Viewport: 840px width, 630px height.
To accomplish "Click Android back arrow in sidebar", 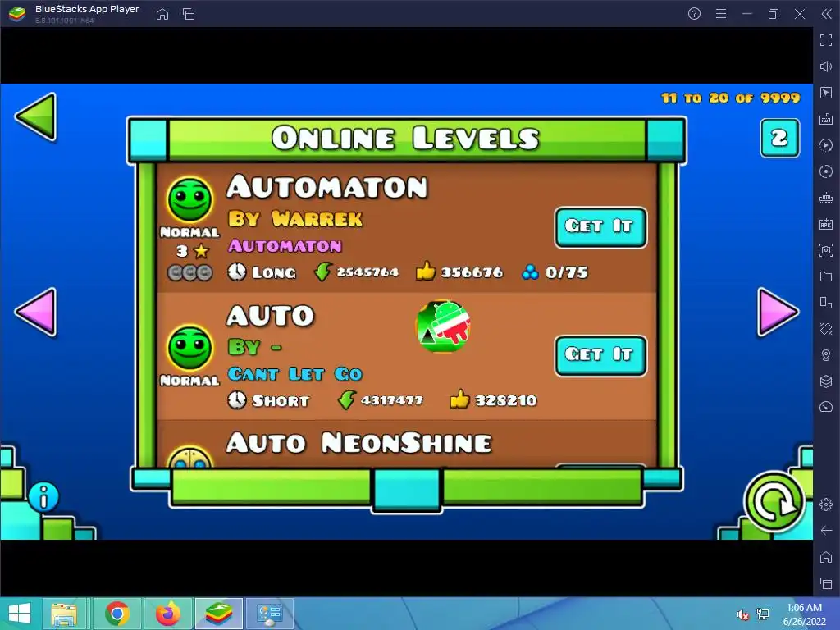I will pyautogui.click(x=826, y=531).
